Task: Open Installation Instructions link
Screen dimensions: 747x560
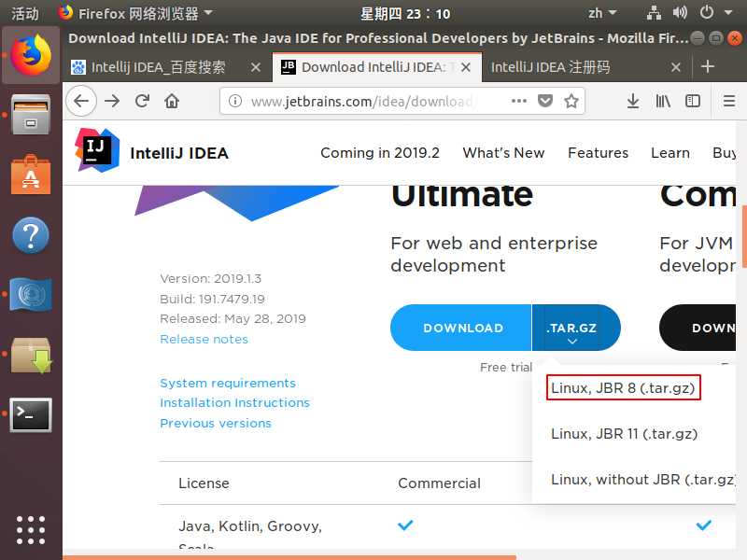Action: tap(235, 403)
